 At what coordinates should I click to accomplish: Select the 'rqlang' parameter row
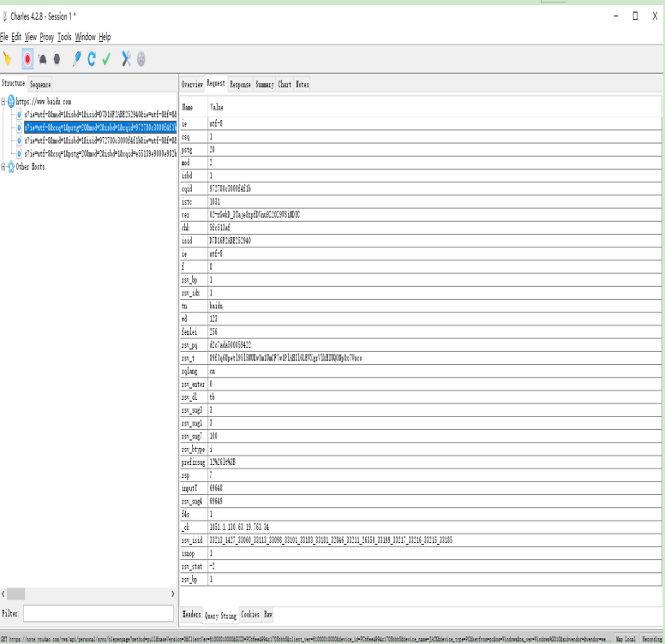tap(421, 371)
